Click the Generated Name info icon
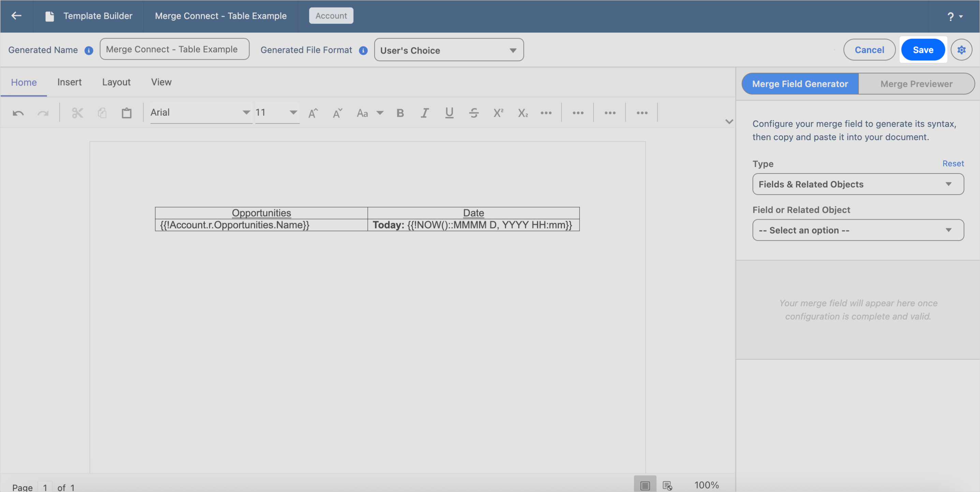This screenshot has height=492, width=980. coord(89,50)
